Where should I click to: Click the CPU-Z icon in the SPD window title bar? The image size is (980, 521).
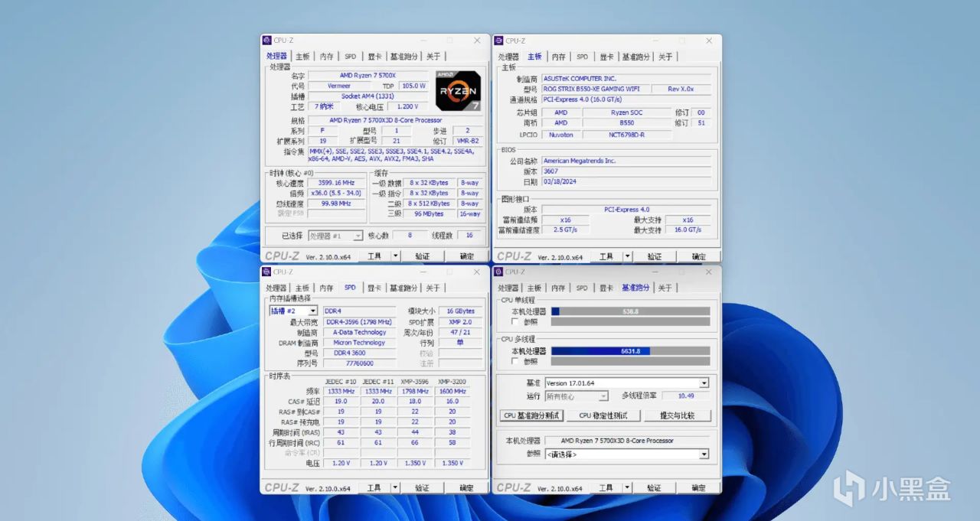coord(267,272)
